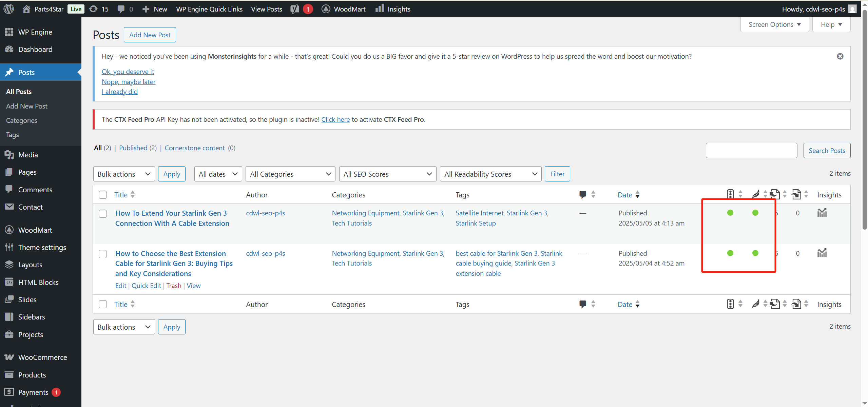Image resolution: width=868 pixels, height=407 pixels.
Task: Sort by the SEO score column icon
Action: click(x=730, y=194)
